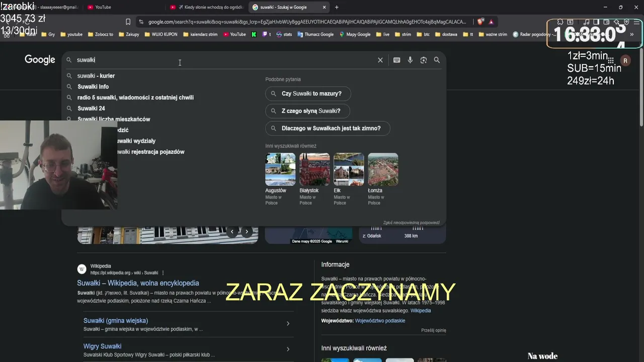The image size is (644, 362).
Task: Select question 'Dlaczego w Suwałkach jest tak zimno?'
Action: coord(328,128)
